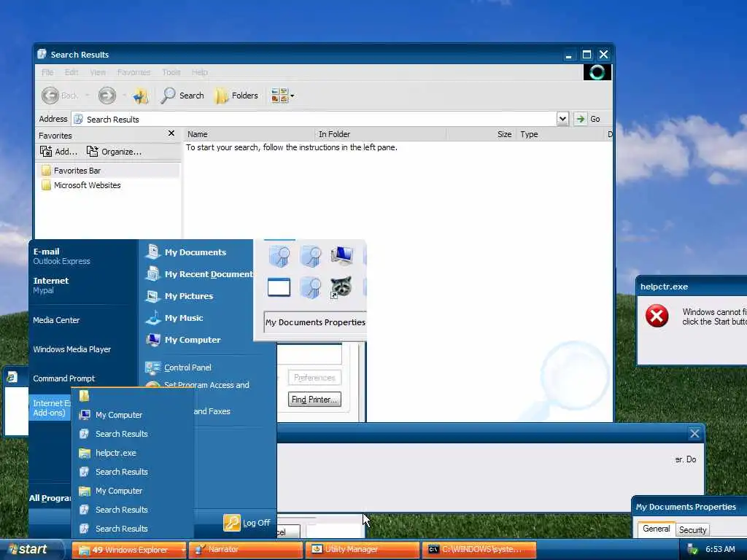
Task: Click the greyed Preferences button
Action: click(x=314, y=378)
